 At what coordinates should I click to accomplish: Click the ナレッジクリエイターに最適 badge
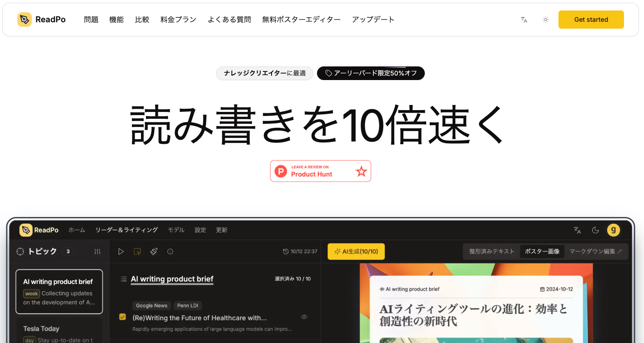pyautogui.click(x=265, y=73)
